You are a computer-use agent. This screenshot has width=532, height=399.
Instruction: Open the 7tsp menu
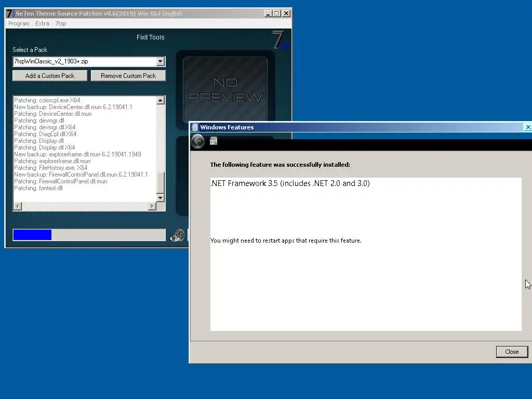tap(61, 23)
